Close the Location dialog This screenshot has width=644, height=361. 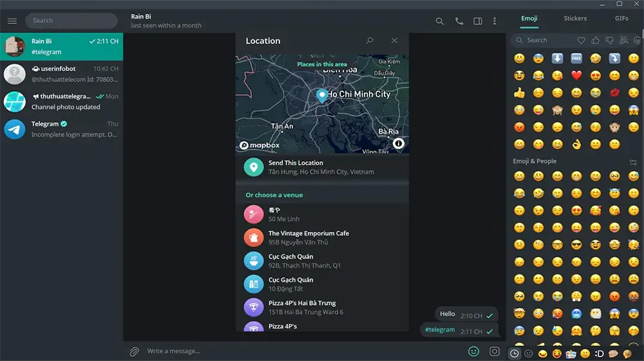[394, 41]
